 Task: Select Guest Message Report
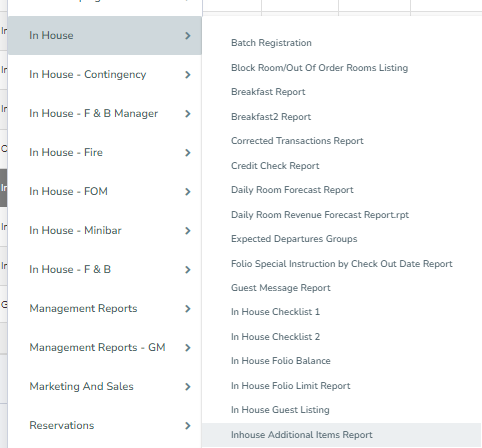tap(281, 288)
